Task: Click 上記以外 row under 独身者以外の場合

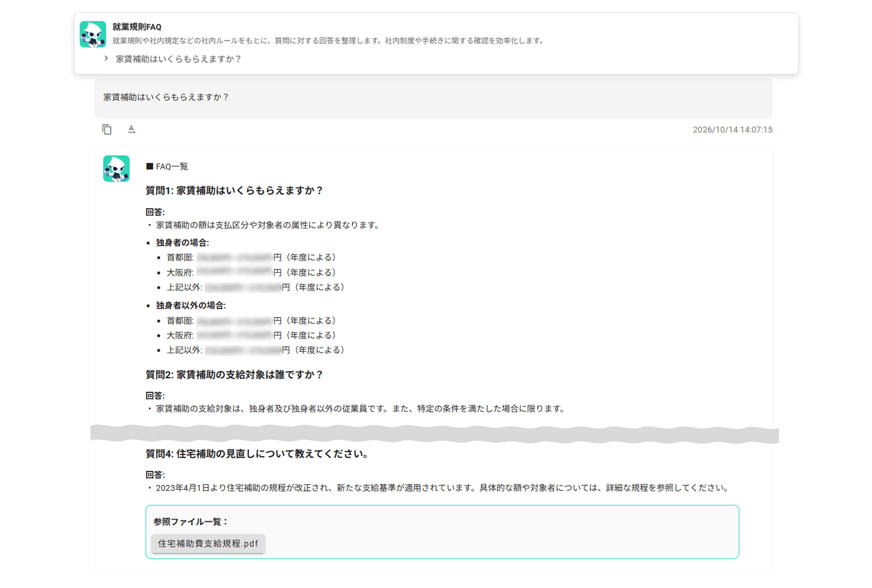Action: [x=255, y=350]
